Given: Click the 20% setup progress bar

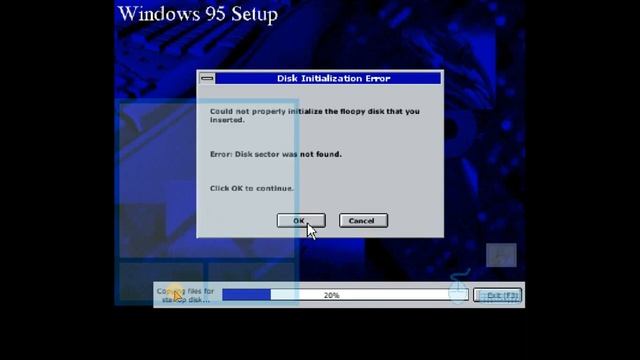Looking at the screenshot, I should point(345,295).
